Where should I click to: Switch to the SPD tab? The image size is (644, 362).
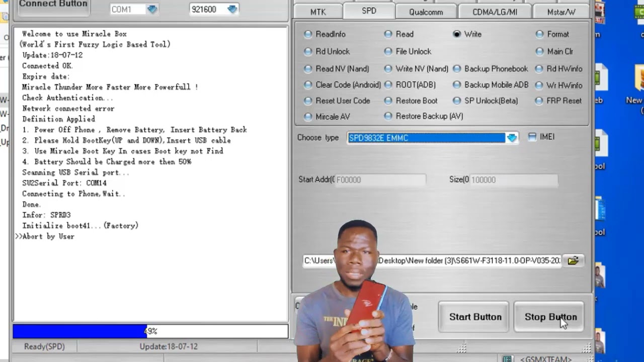click(x=369, y=11)
